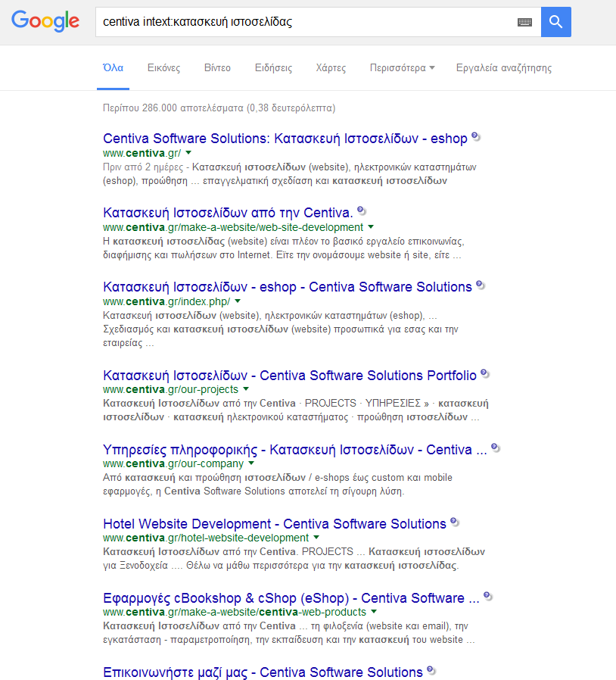This screenshot has height=680, width=616.
Task: Open the on-screen keyboard icon in search box
Action: click(524, 22)
